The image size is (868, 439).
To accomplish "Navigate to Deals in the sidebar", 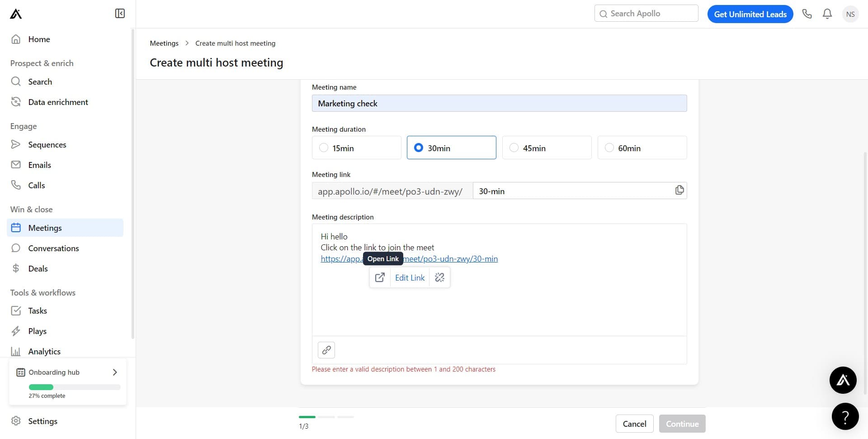I will click(38, 268).
